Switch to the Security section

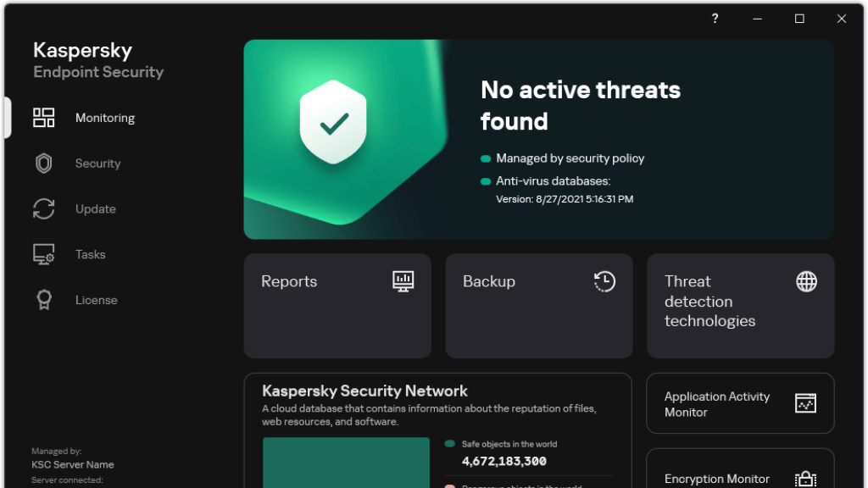[x=97, y=163]
